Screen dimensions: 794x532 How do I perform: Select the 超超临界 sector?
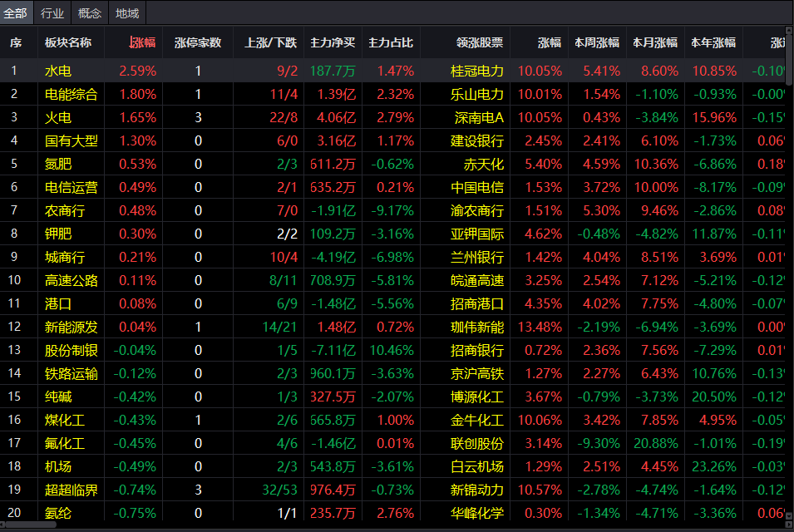click(x=71, y=490)
